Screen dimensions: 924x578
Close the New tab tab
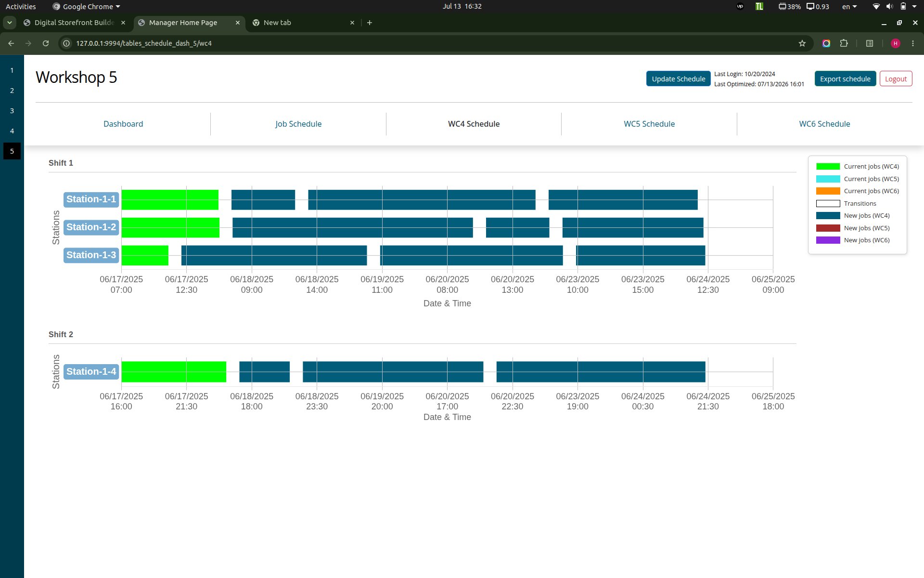click(x=352, y=23)
